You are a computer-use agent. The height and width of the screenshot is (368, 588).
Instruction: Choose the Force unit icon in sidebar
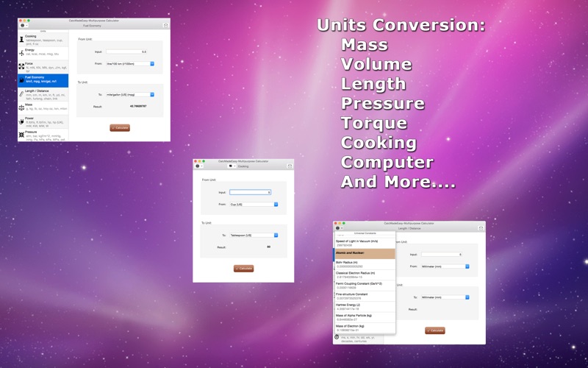pyautogui.click(x=21, y=66)
